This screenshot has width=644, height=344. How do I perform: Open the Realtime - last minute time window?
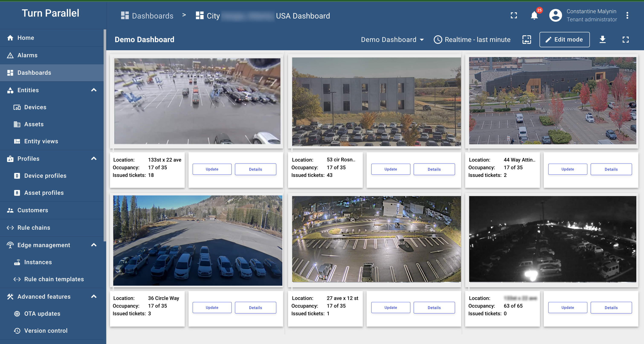(x=472, y=39)
